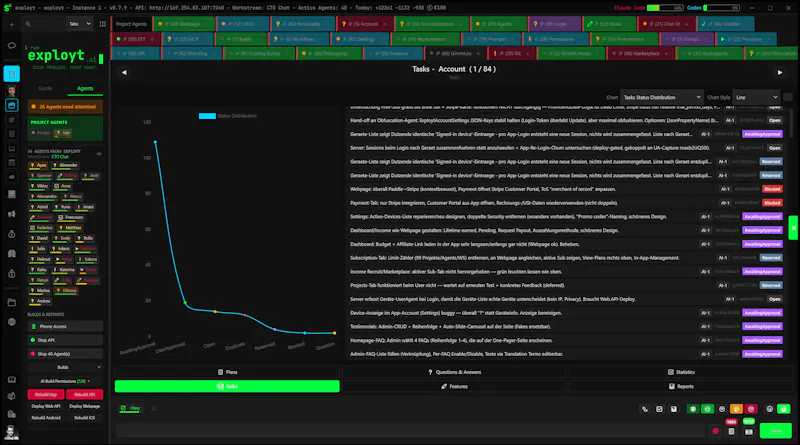This screenshot has height=445, width=800.
Task: Click Deploy Web API button
Action: coord(46,406)
